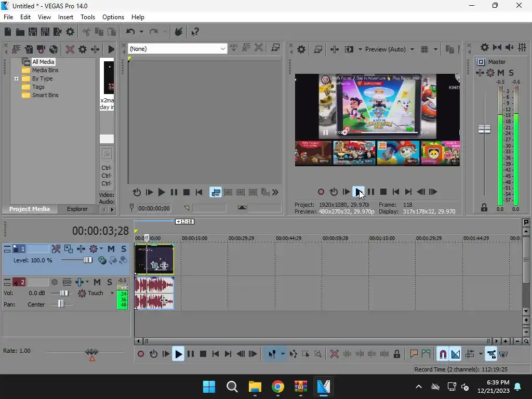Screen dimensions: 532x399
Task: Click the Trimmer timecode field 00:00:00;00
Action: point(154,208)
